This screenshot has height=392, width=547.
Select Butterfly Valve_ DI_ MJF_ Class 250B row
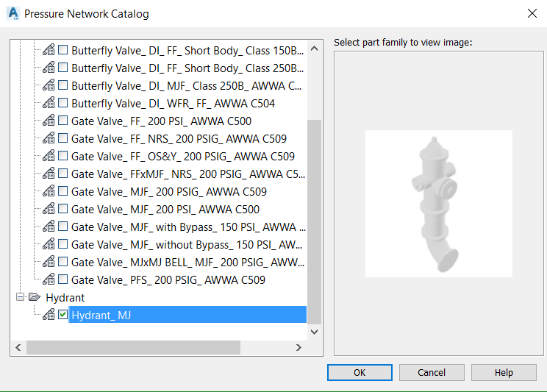186,86
